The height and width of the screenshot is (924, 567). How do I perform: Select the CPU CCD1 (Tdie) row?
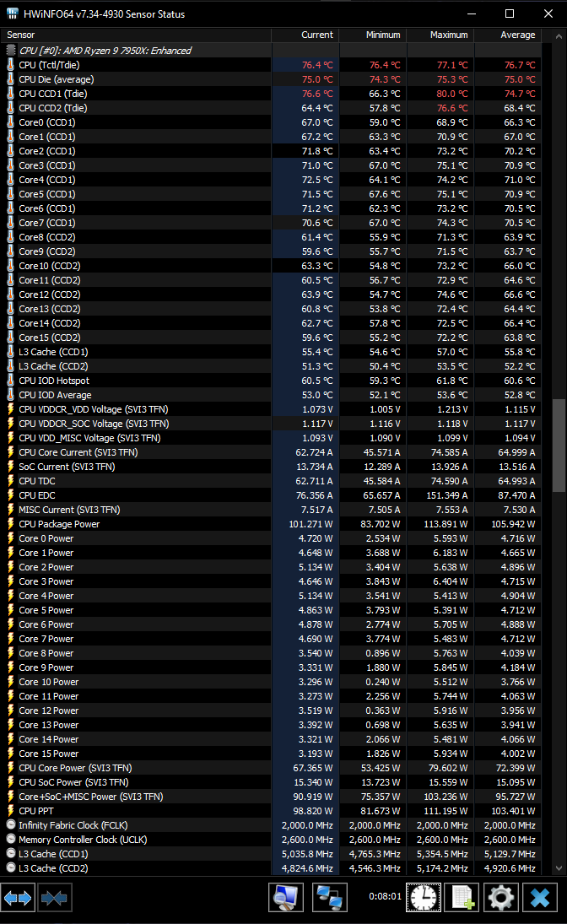click(271, 94)
